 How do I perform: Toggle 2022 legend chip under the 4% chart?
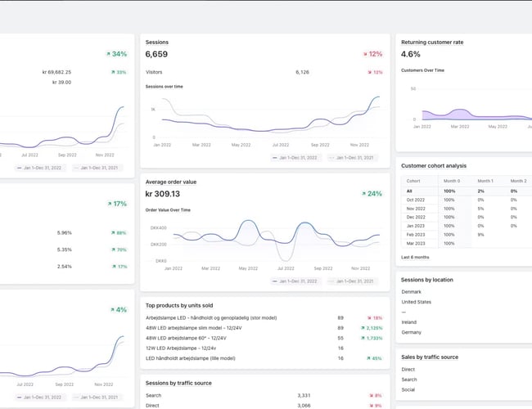point(39,397)
